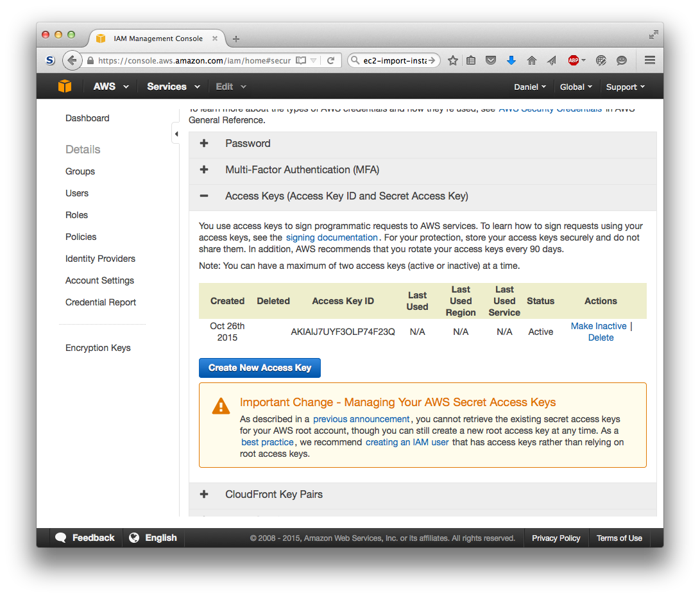Bookmark page with the star icon
Viewport: 700px width, 598px height.
453,60
